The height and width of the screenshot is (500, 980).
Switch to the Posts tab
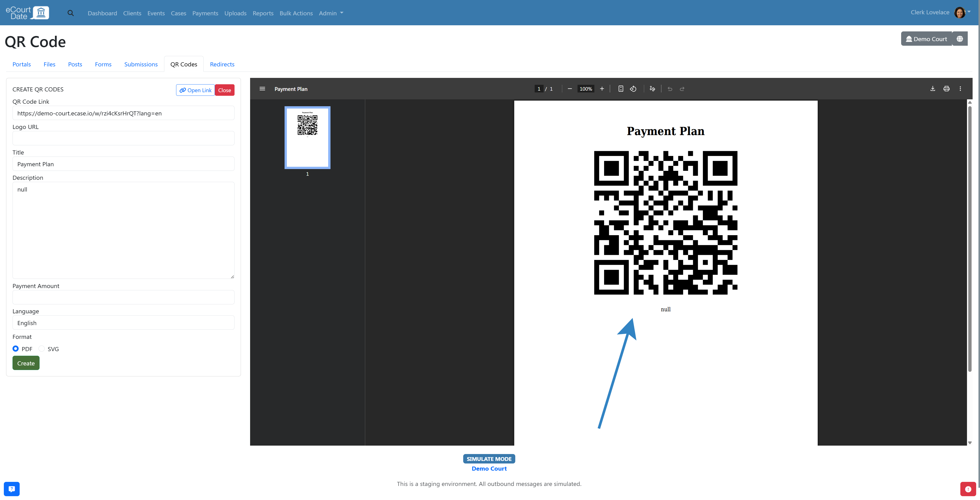click(75, 64)
